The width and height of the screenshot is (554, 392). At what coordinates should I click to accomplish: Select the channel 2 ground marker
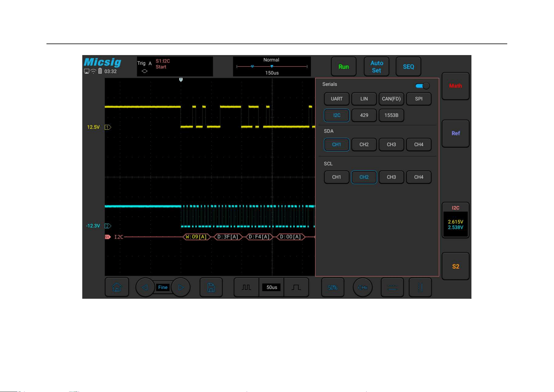(108, 226)
